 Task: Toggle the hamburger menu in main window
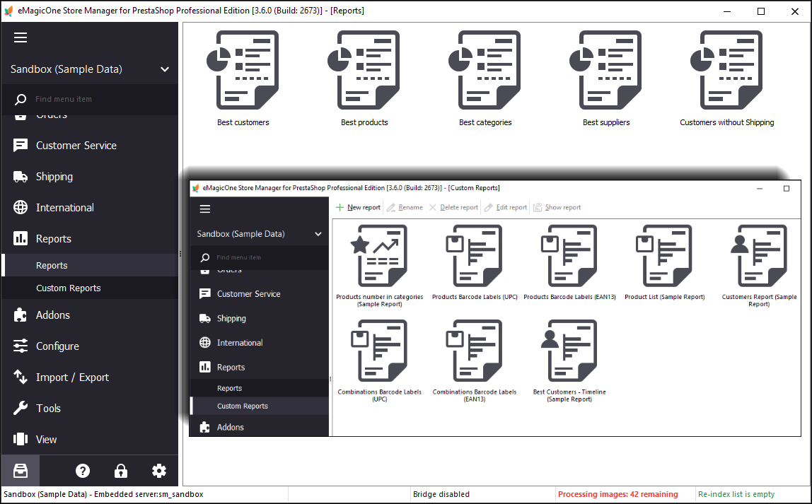point(21,37)
